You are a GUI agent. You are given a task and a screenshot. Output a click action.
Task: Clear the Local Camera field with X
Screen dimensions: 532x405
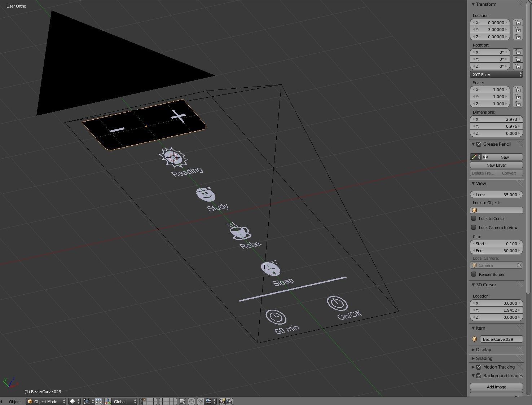[x=519, y=265]
